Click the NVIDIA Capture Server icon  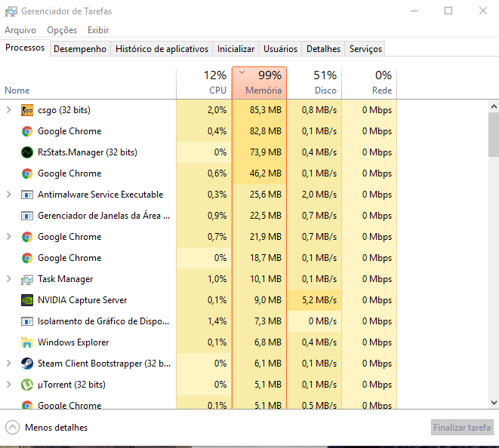point(27,300)
